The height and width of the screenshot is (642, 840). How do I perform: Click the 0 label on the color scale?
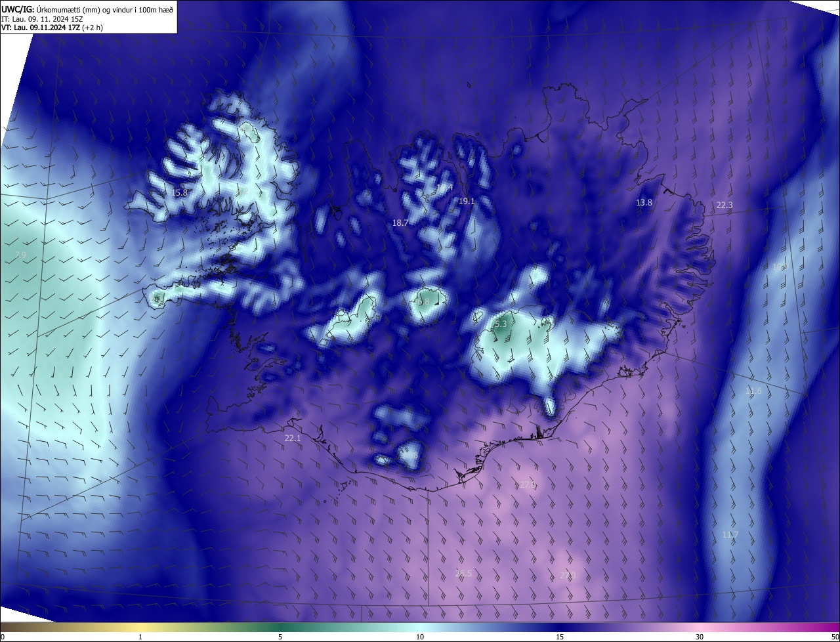coord(3,637)
